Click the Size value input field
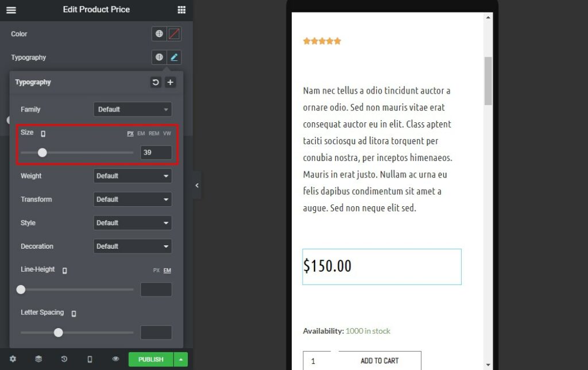 [x=156, y=152]
